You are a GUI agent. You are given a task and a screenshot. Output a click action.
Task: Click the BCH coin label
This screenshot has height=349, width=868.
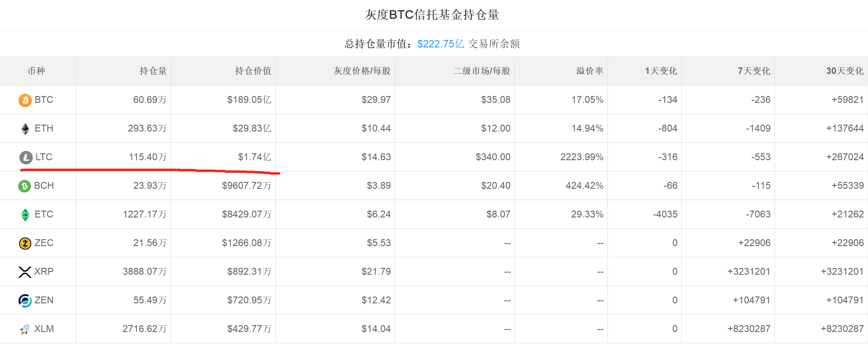44,186
